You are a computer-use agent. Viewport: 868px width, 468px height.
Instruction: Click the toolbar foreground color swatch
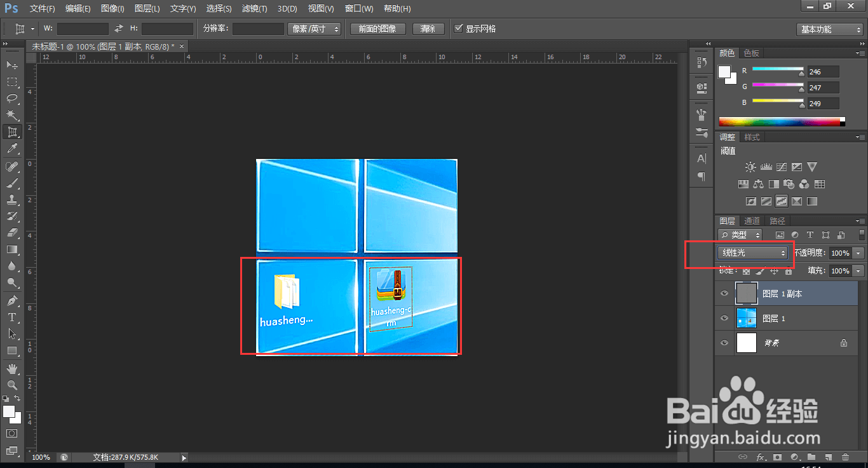pos(9,412)
